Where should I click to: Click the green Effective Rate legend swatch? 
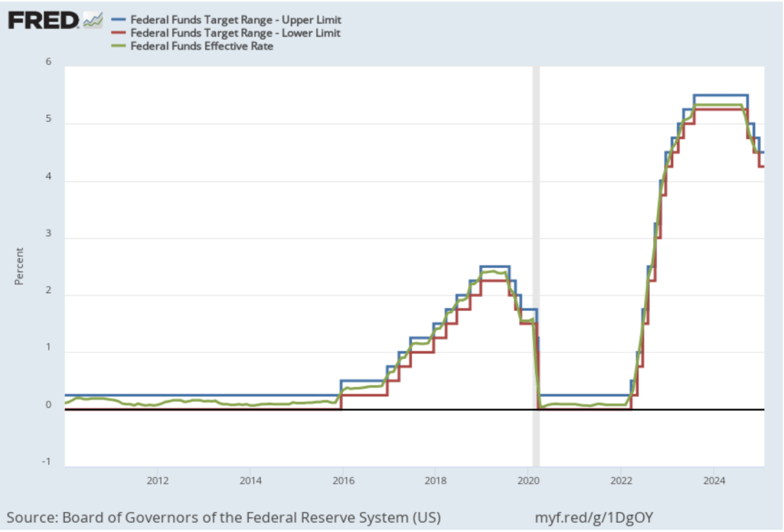pos(119,46)
